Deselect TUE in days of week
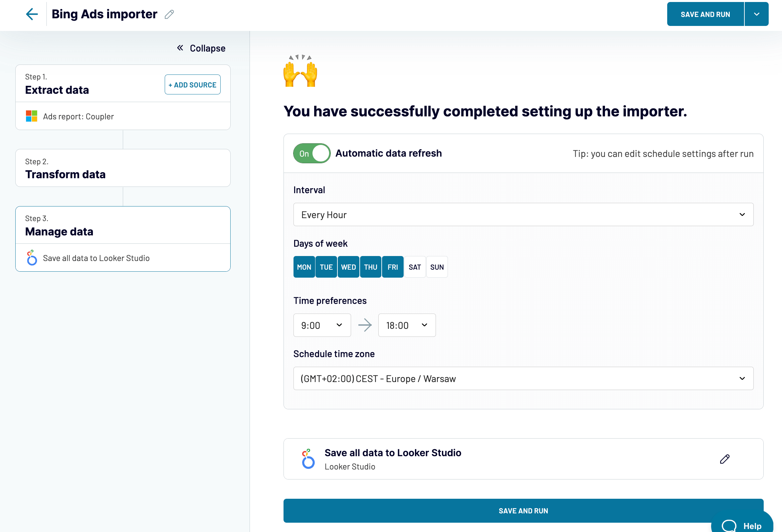Image resolution: width=782 pixels, height=532 pixels. [x=326, y=267]
